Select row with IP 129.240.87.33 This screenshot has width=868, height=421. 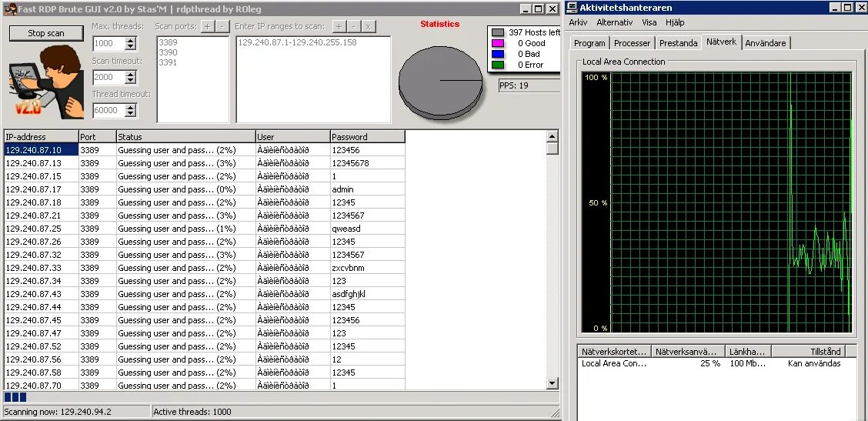204,268
